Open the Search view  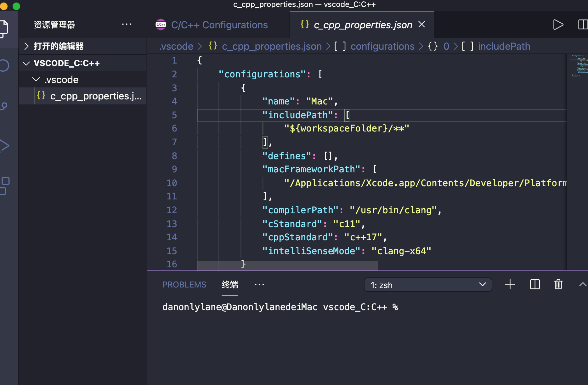click(x=4, y=66)
